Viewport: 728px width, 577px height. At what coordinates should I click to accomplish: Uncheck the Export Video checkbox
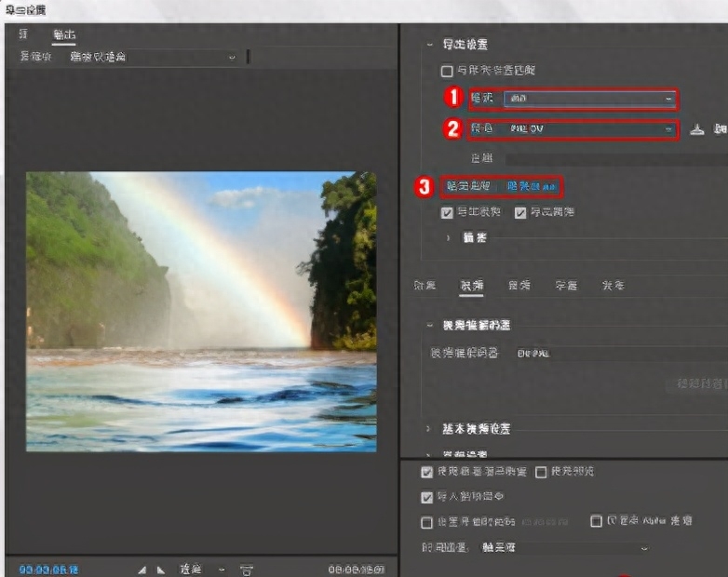[447, 212]
